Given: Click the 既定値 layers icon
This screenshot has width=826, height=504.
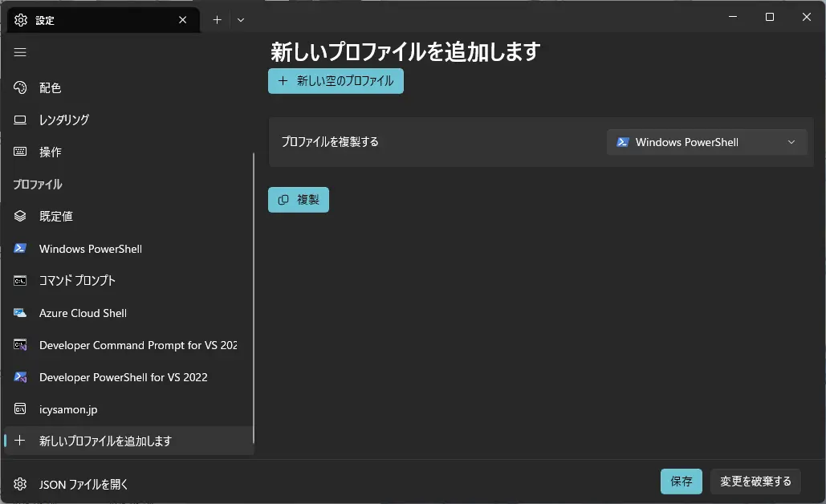Looking at the screenshot, I should (x=20, y=216).
